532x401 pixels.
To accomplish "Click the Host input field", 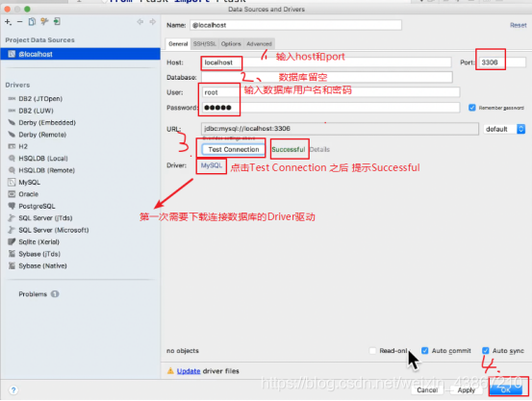I will point(326,63).
